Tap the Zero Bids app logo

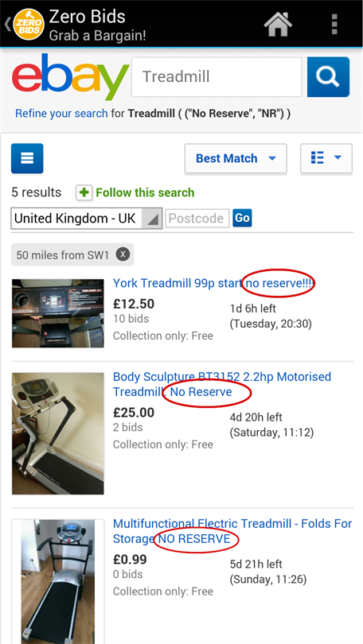pos(28,24)
